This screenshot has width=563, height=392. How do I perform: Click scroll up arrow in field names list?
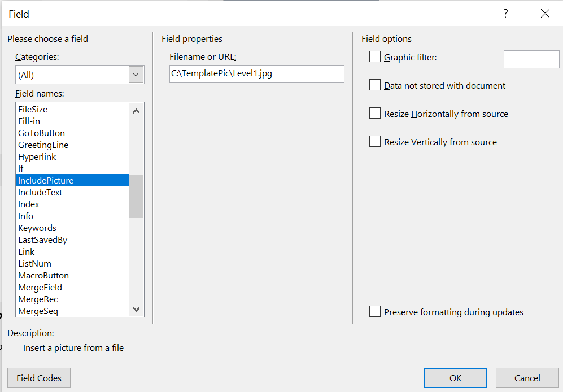click(137, 111)
